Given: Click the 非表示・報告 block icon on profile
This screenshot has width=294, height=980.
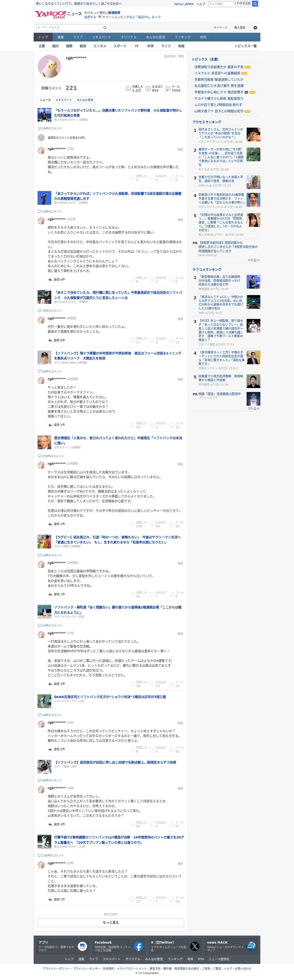Looking at the screenshot, I should point(166,56).
